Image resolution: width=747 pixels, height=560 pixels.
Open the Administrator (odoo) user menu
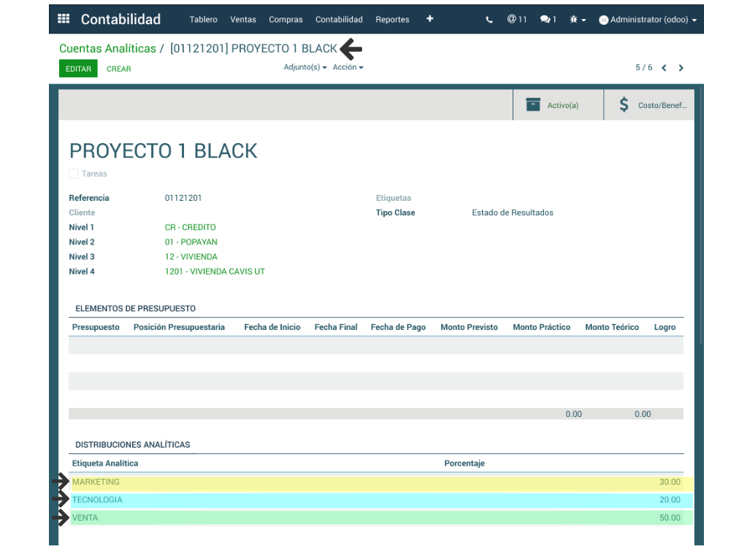(x=647, y=20)
